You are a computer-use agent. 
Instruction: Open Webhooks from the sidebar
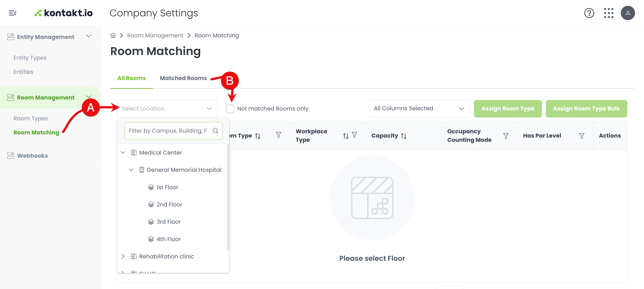pyautogui.click(x=32, y=155)
